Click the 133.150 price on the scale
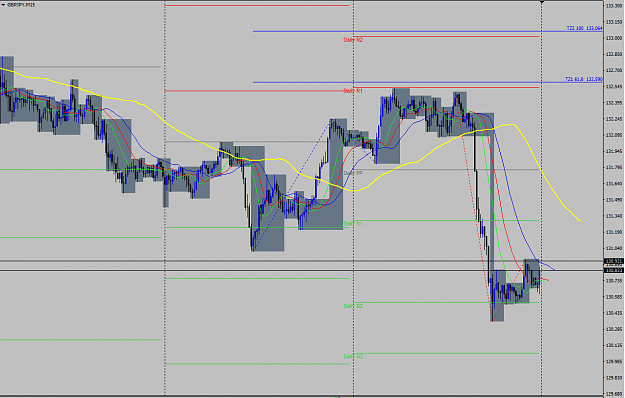Screen dimensions: 625x398 [614, 22]
